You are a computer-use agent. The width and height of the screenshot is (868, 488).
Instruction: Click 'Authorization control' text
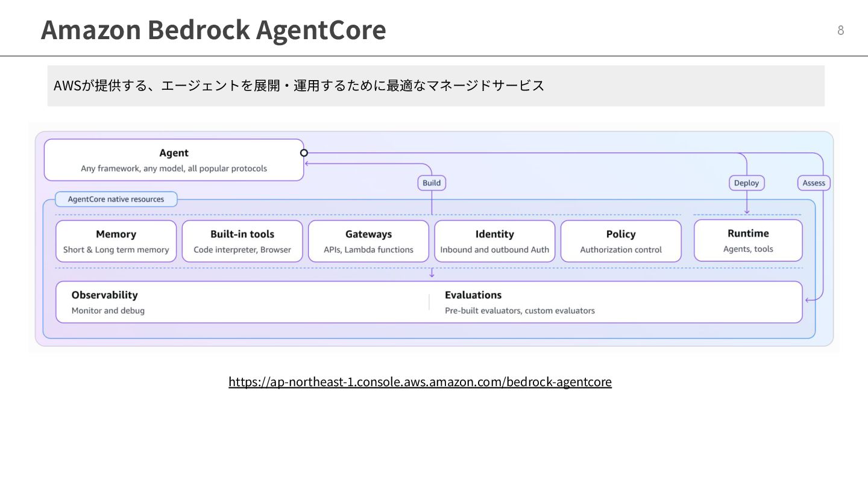coord(621,250)
